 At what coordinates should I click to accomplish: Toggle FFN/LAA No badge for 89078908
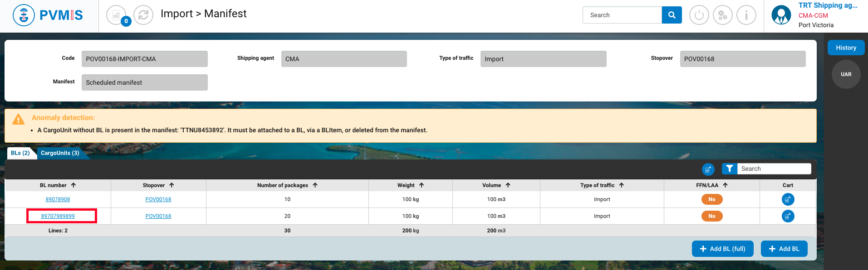(711, 199)
